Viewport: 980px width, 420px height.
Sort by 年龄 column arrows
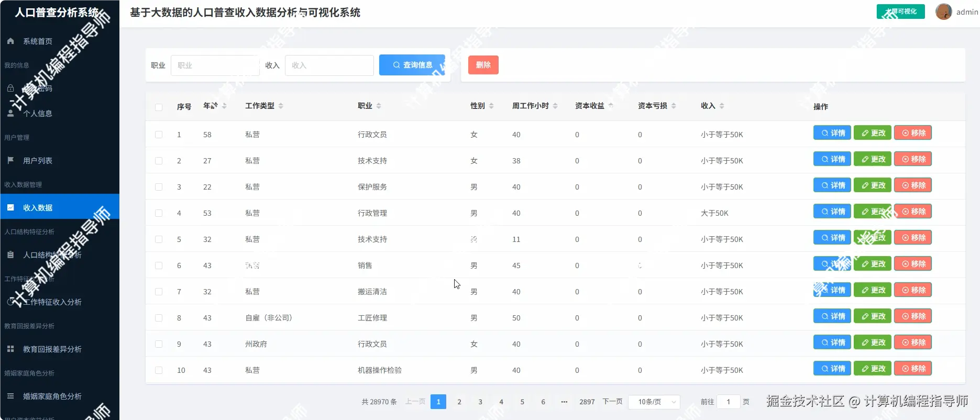pyautogui.click(x=224, y=106)
